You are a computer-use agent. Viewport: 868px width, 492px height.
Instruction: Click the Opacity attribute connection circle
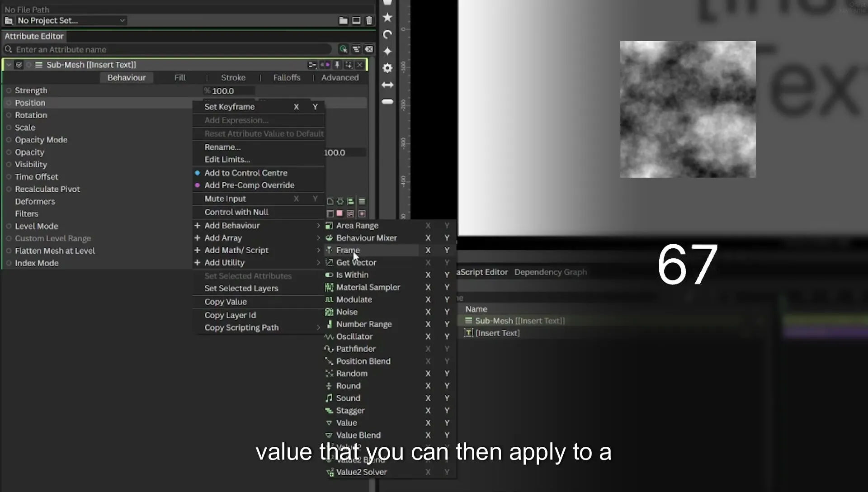(x=9, y=152)
